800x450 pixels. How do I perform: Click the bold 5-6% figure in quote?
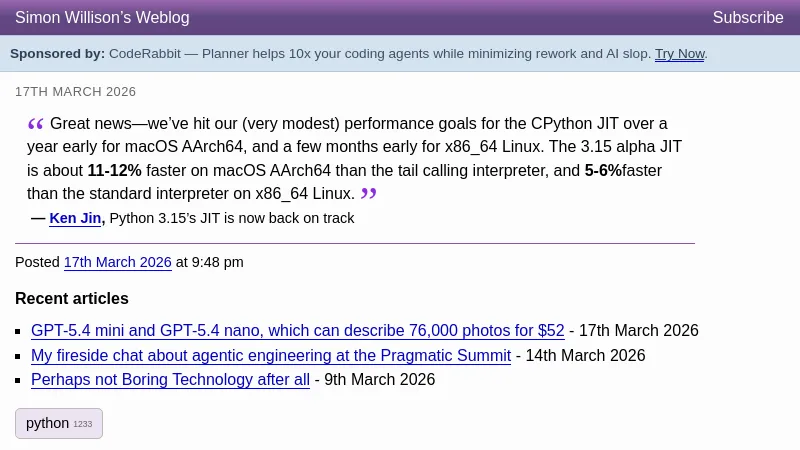[603, 171]
